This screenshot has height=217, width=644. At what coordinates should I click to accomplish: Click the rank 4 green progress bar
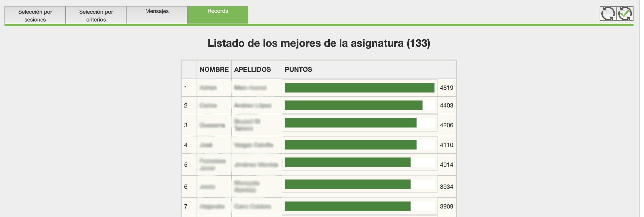[x=350, y=145]
